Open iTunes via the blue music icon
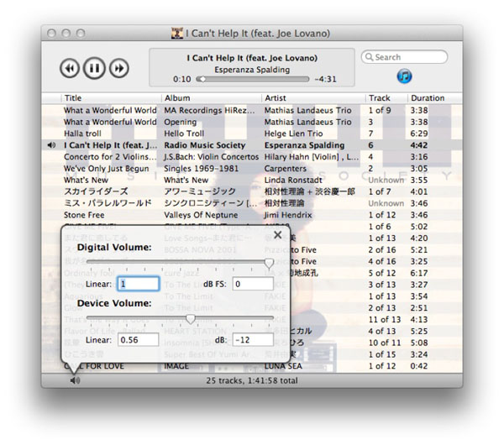 point(405,76)
